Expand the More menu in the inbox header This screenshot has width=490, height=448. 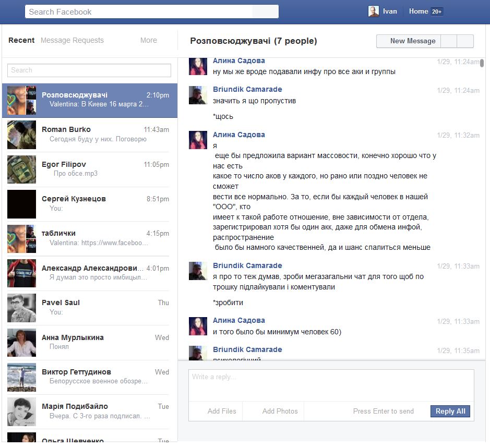pos(149,40)
